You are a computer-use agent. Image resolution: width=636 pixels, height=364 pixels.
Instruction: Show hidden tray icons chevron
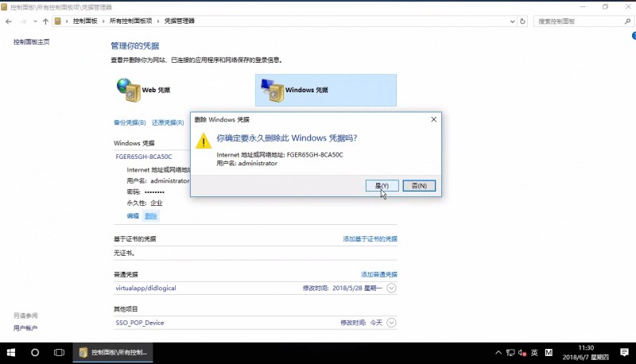498,353
